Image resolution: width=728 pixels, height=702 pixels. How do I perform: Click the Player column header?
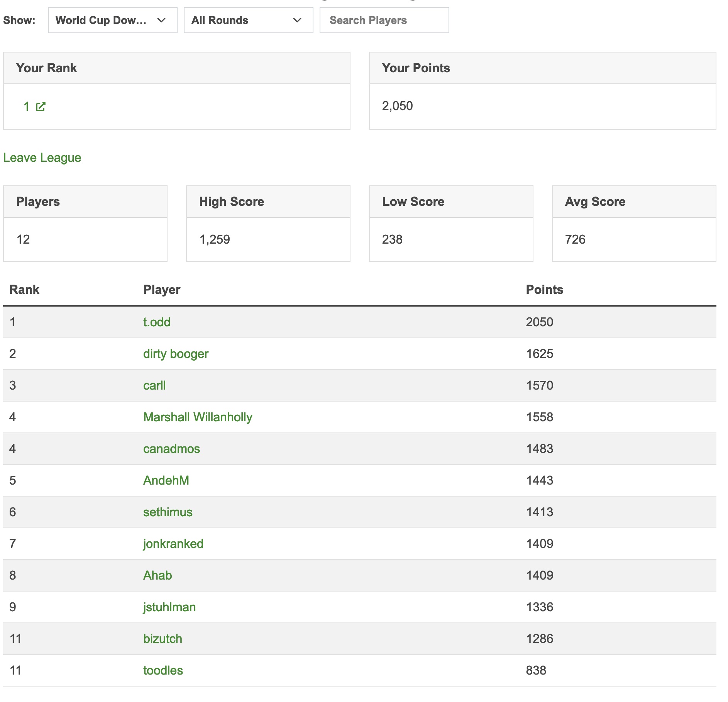(162, 290)
